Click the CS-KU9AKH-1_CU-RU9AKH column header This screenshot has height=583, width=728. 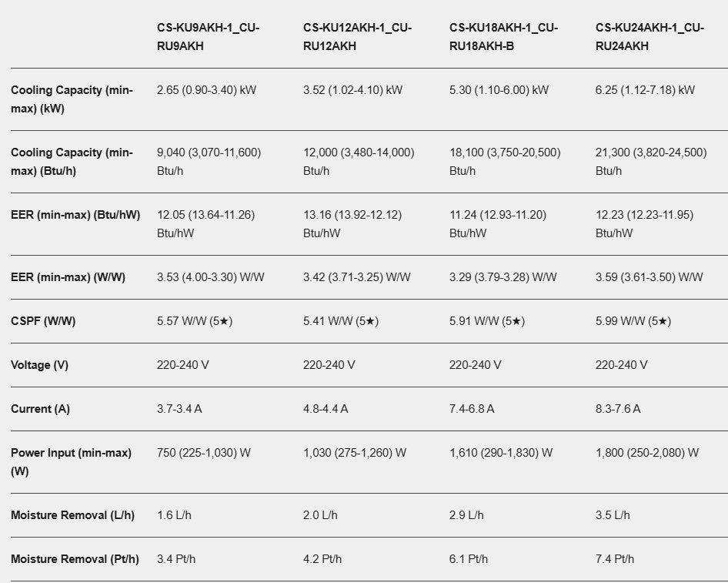coord(208,37)
